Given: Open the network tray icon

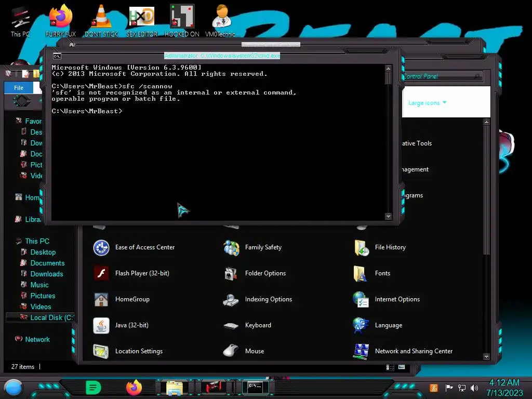Looking at the screenshot, I should pos(462,388).
